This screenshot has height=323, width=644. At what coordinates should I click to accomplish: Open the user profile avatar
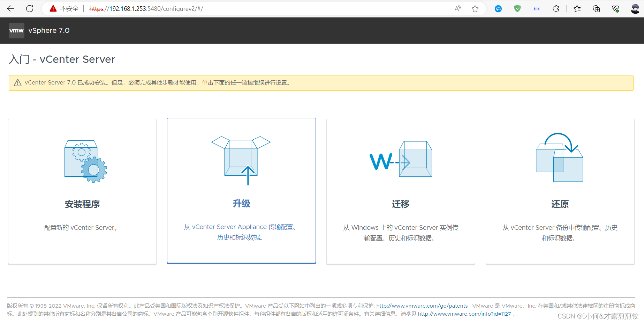[635, 9]
